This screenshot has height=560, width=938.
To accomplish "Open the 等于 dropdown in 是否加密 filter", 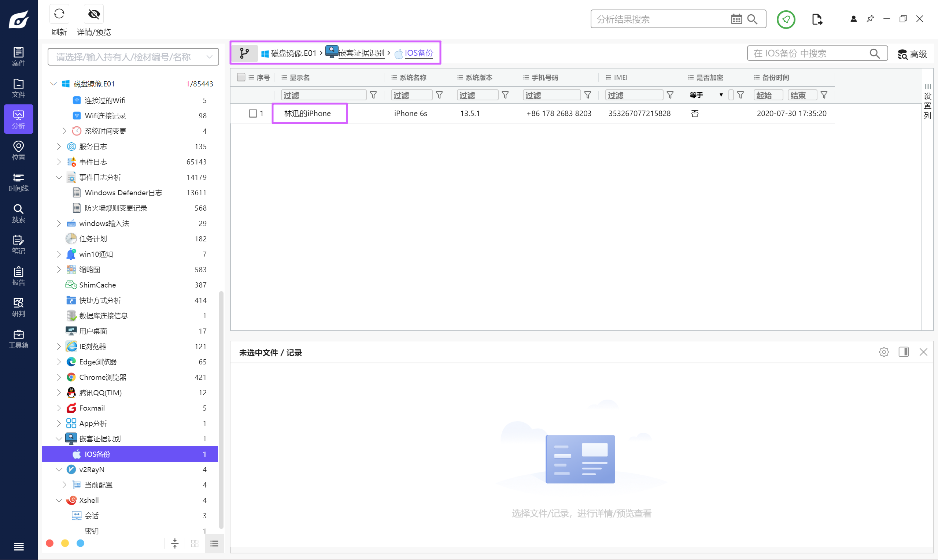I will [706, 95].
